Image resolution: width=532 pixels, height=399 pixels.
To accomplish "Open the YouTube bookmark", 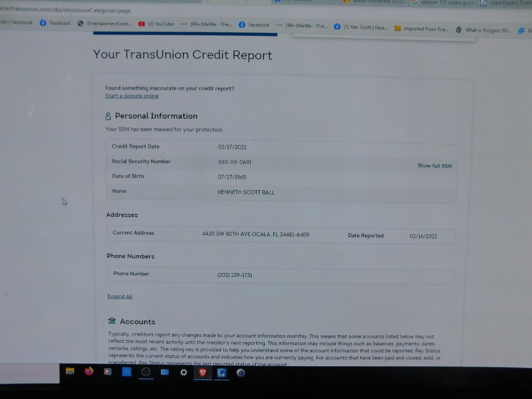I will tap(156, 24).
